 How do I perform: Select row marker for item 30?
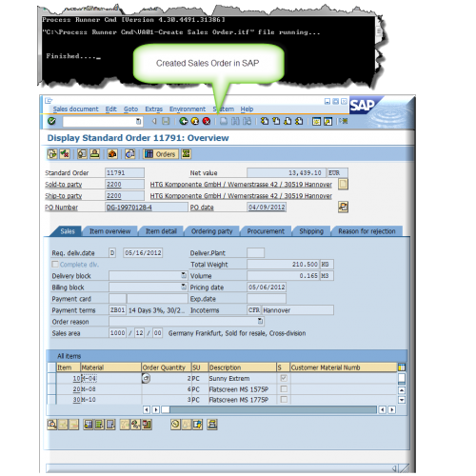click(x=51, y=399)
